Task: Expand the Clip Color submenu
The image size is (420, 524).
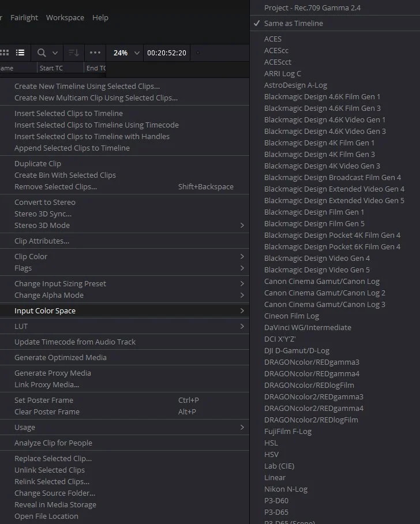Action: click(125, 256)
